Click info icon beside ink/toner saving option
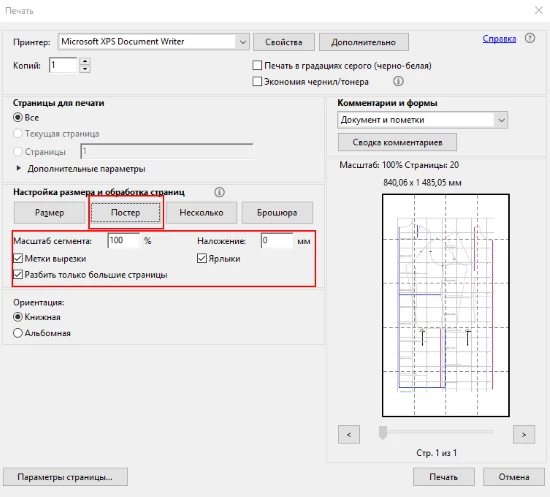The height and width of the screenshot is (497, 550). (398, 81)
